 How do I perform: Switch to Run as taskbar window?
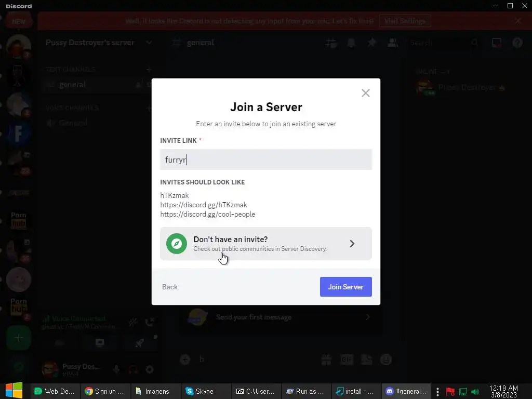coord(305,391)
